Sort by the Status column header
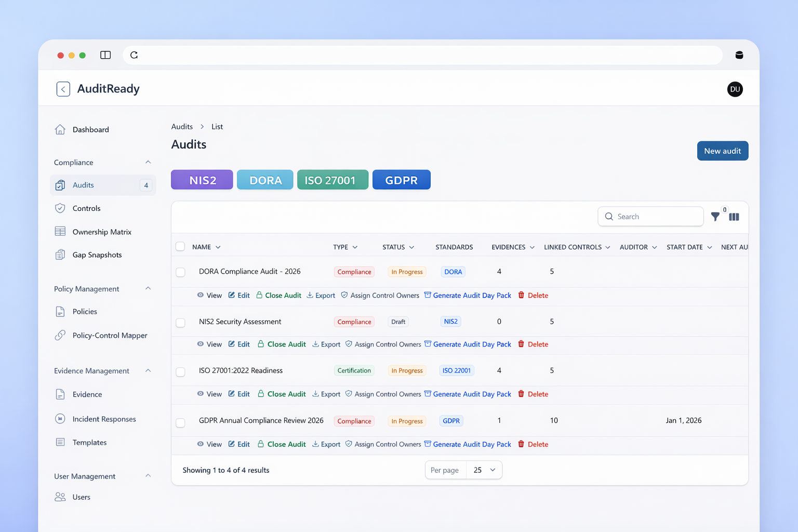This screenshot has width=798, height=532. (398, 247)
